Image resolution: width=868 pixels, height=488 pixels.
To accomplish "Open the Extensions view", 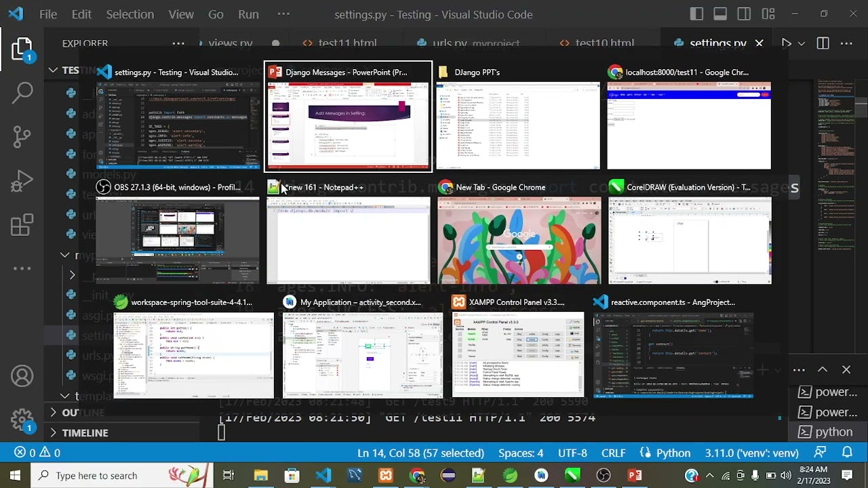I will point(22,225).
